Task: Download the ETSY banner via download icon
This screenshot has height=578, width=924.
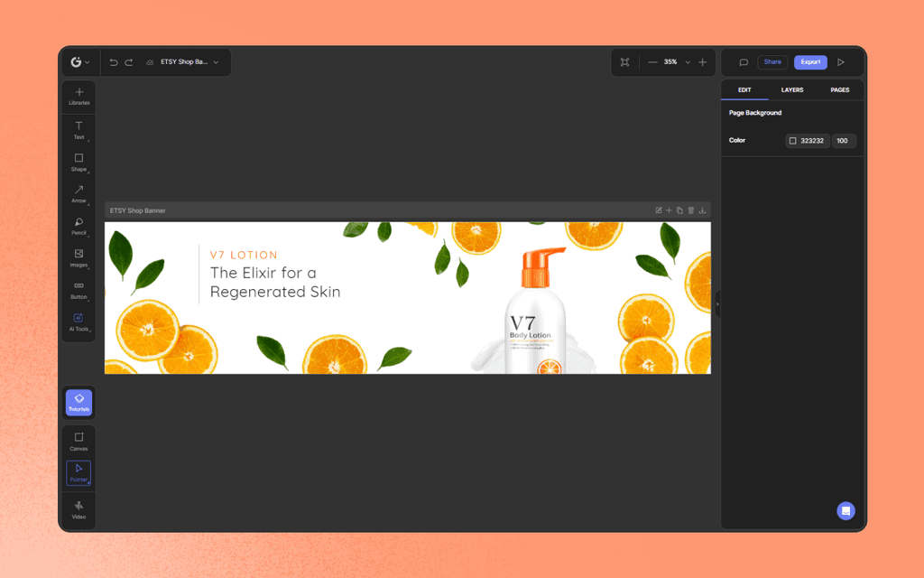Action: tap(702, 210)
